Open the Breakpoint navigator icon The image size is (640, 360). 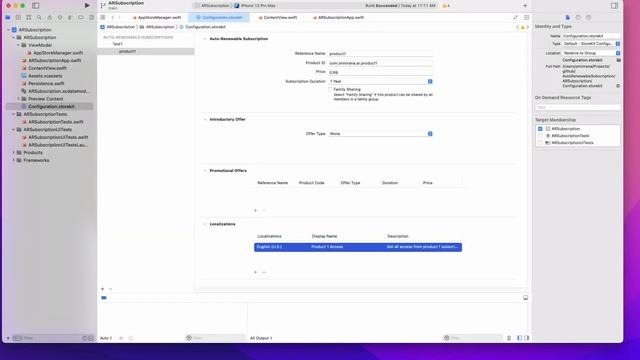(81, 18)
